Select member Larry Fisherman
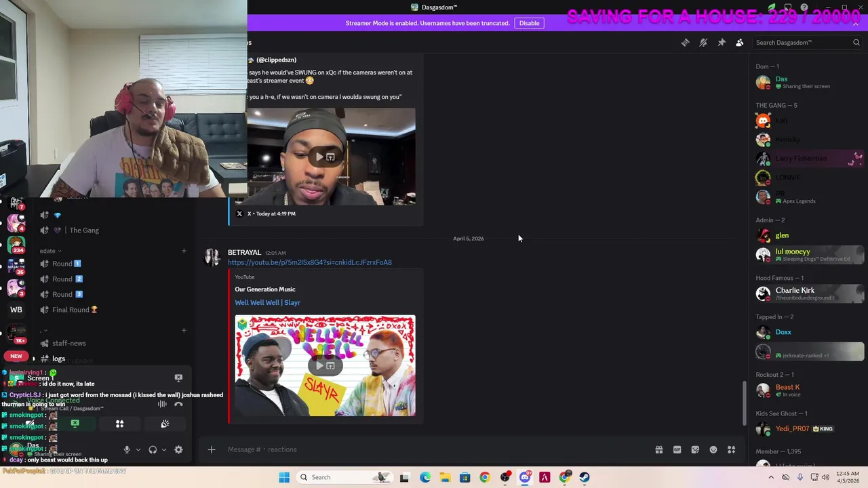Viewport: 868px width, 488px height. (x=810, y=159)
